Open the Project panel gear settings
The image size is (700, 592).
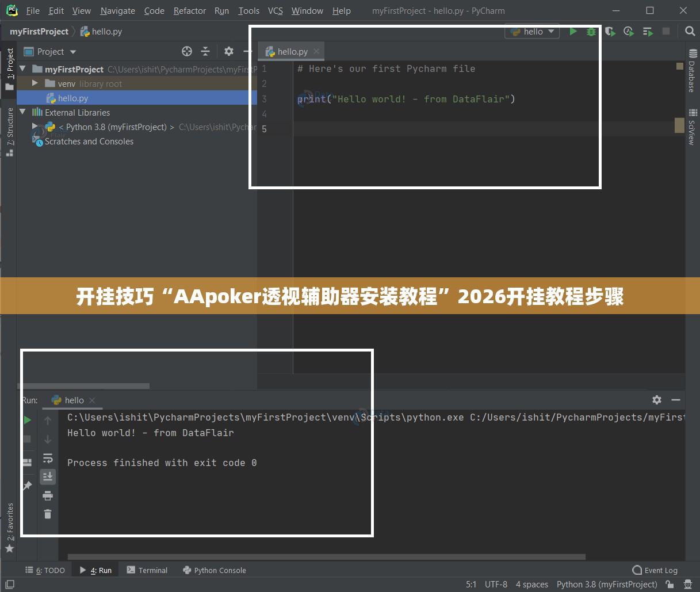pyautogui.click(x=229, y=51)
